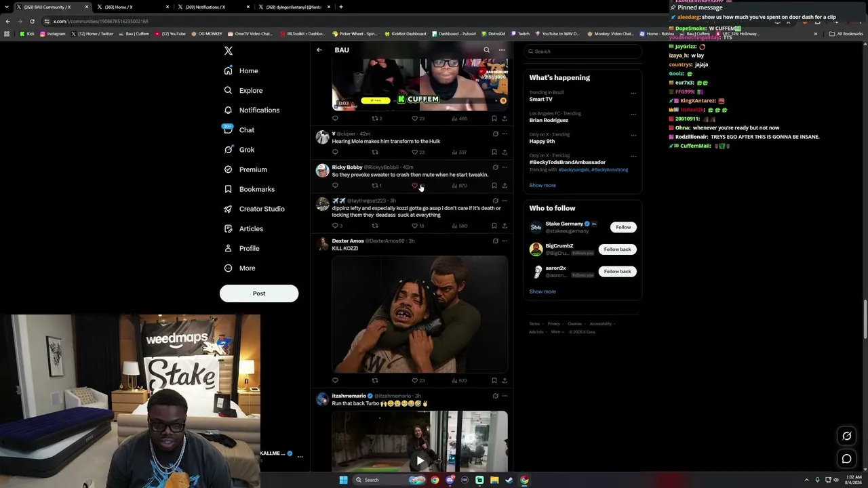Open Grok actions on clqxer post
This screenshot has width=868, height=488.
495,134
